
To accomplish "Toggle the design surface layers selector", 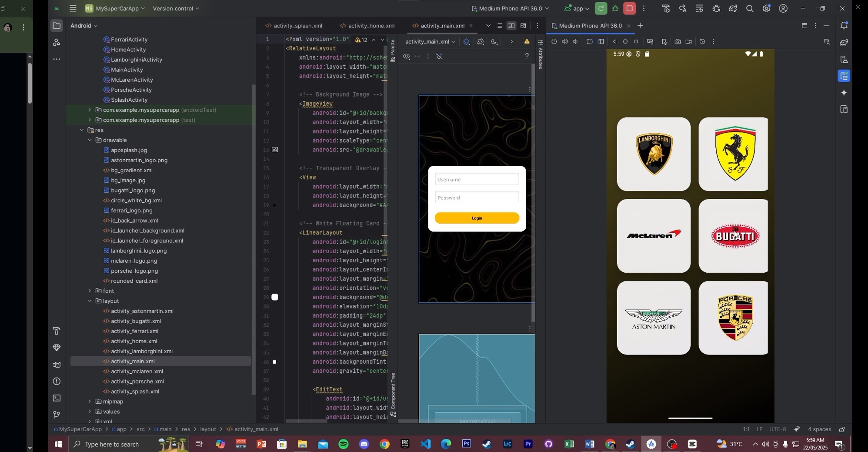I will 467,42.
